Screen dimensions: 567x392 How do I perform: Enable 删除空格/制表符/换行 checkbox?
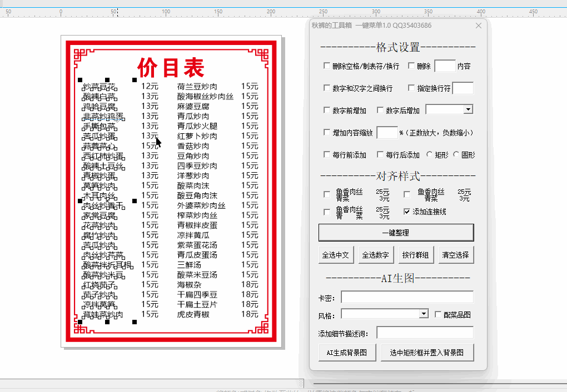pos(327,66)
